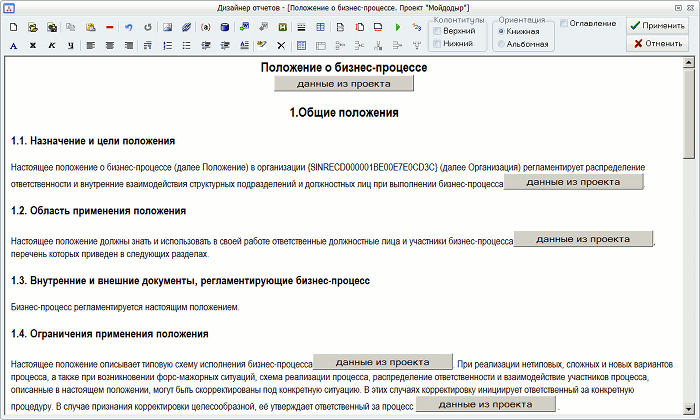The image size is (700, 420).
Task: Toggle the Оглавление checkbox
Action: [x=564, y=23]
